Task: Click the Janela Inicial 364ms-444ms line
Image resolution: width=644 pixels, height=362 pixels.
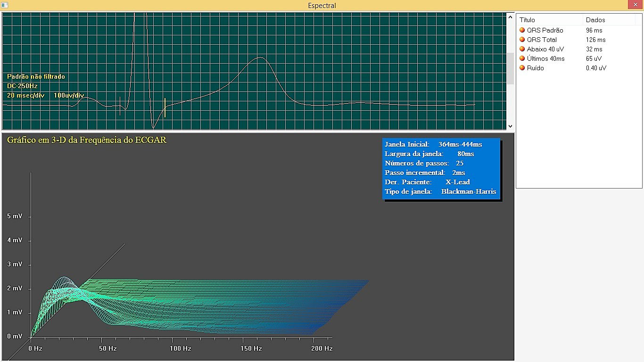Action: pyautogui.click(x=433, y=144)
